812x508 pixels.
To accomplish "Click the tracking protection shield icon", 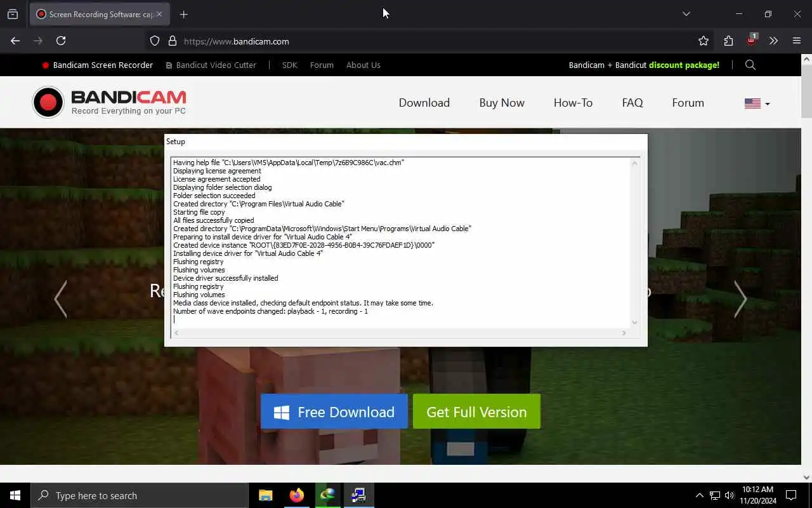I will pos(155,41).
